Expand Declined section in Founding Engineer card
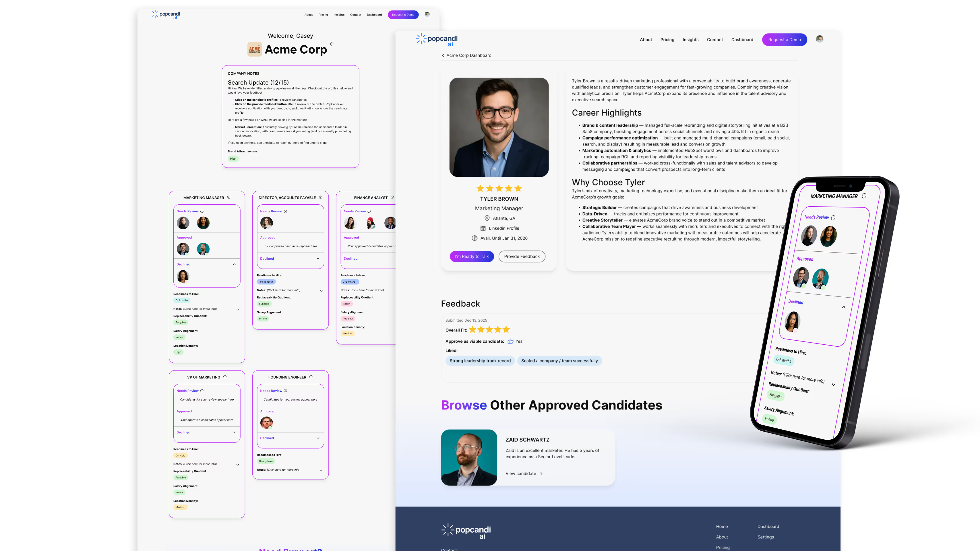This screenshot has height=551, width=980. (x=318, y=438)
